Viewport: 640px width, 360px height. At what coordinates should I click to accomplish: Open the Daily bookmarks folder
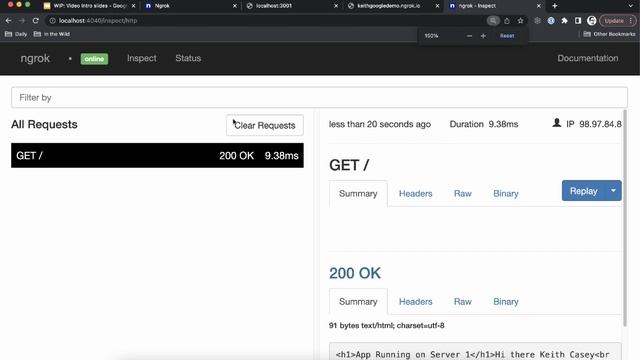[16, 34]
